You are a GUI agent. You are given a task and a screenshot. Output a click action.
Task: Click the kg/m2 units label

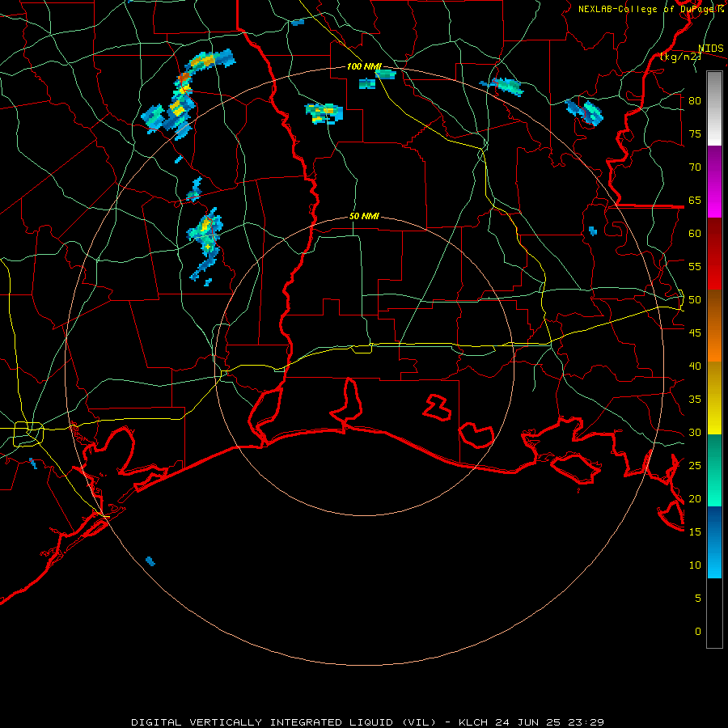tap(680, 57)
